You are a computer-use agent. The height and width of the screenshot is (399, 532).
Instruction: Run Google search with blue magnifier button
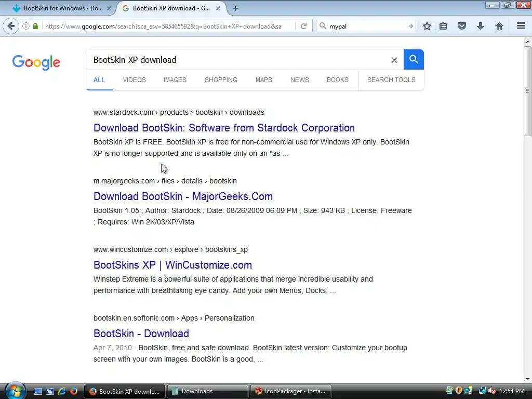(x=414, y=60)
